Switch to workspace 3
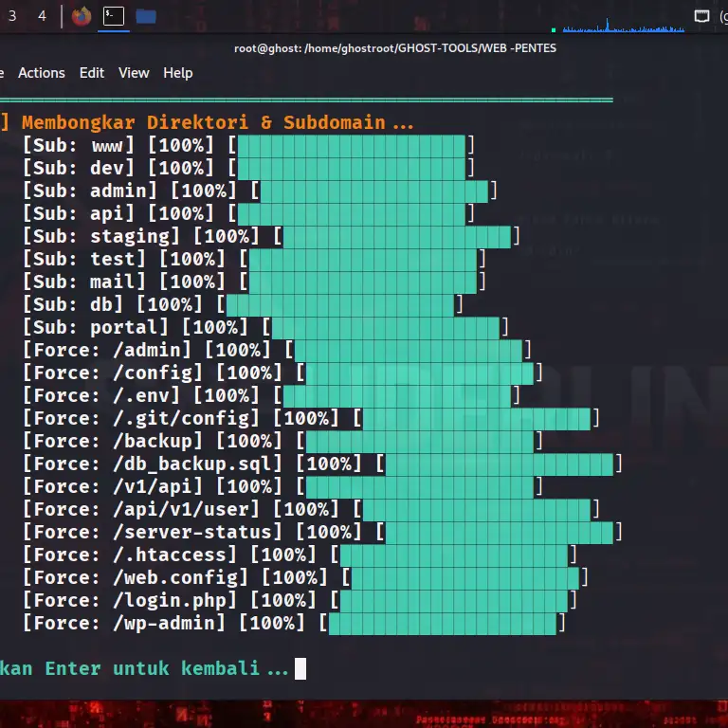The image size is (728, 728). (12, 16)
